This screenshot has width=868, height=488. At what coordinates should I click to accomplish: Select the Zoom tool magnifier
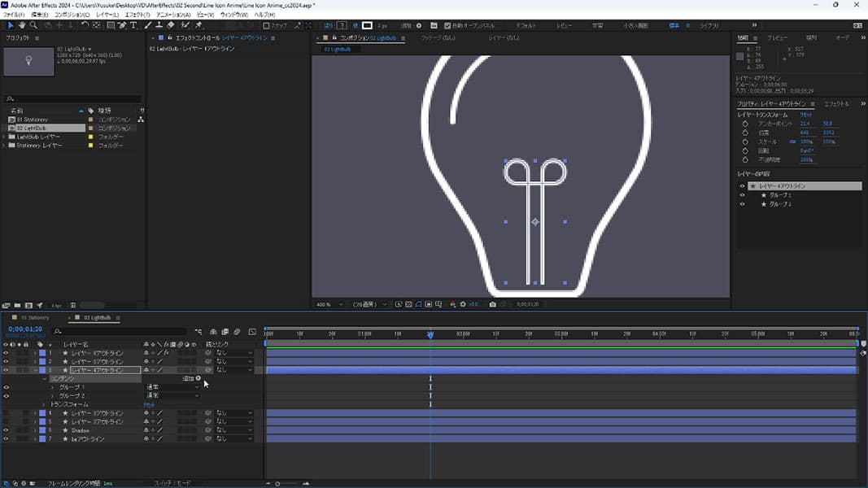coord(35,25)
